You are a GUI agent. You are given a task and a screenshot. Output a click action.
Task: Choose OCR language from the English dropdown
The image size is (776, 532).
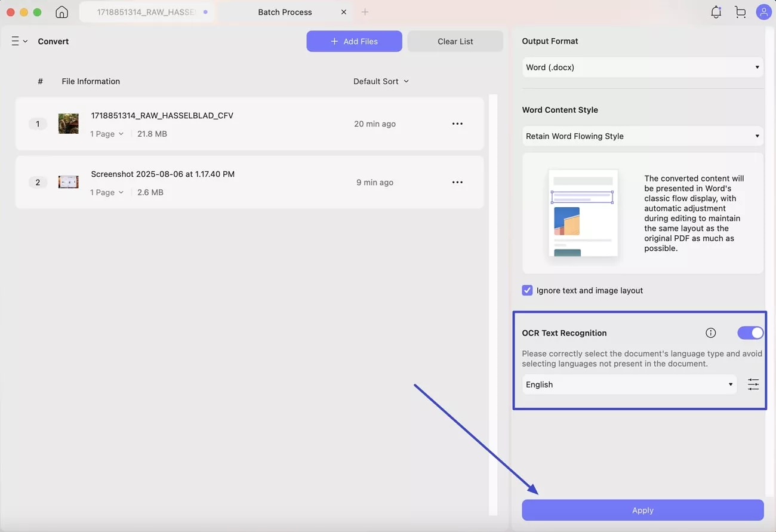[x=629, y=385]
